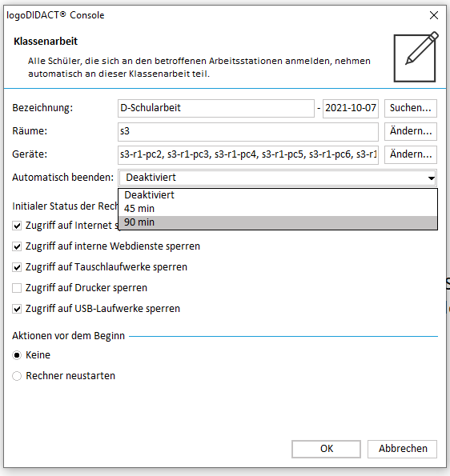Click the Automatisch beenden combo box field
The height and width of the screenshot is (476, 450).
coord(277,178)
